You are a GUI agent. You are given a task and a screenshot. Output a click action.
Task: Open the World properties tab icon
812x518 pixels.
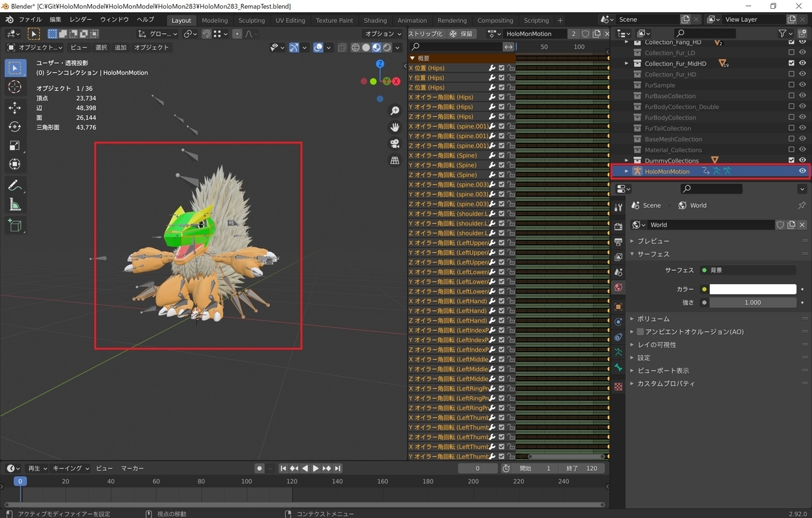pyautogui.click(x=618, y=287)
